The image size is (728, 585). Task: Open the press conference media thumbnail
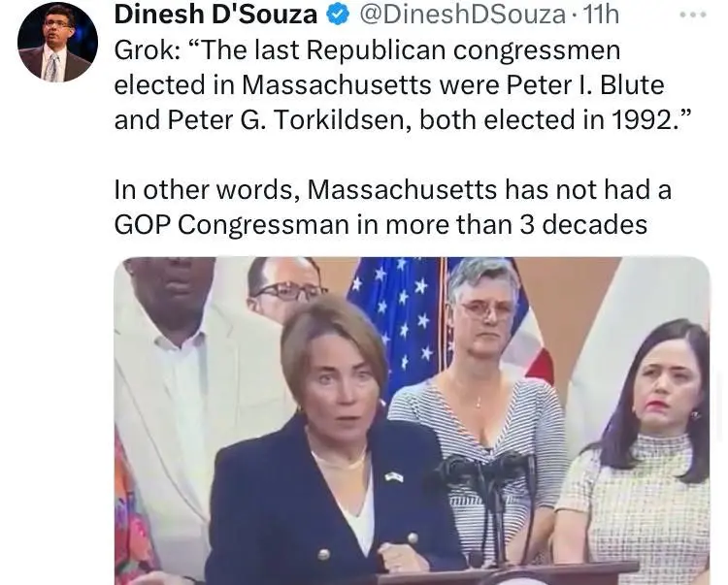tap(412, 420)
